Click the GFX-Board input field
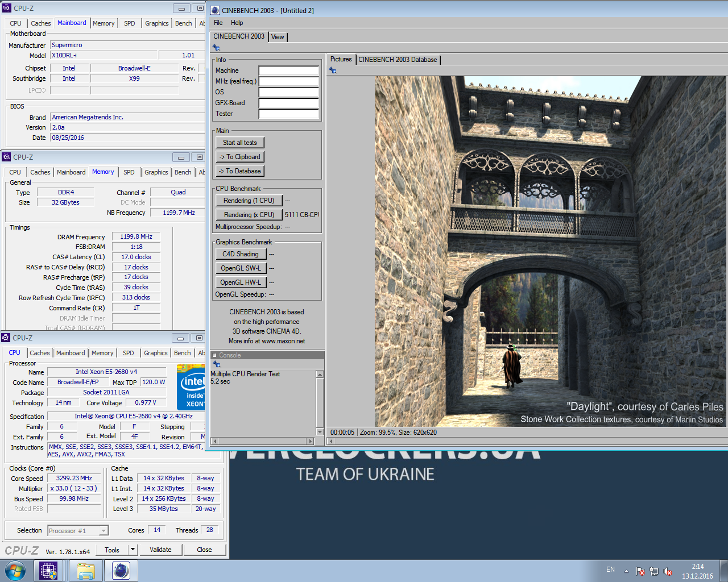This screenshot has height=582, width=728. 289,103
